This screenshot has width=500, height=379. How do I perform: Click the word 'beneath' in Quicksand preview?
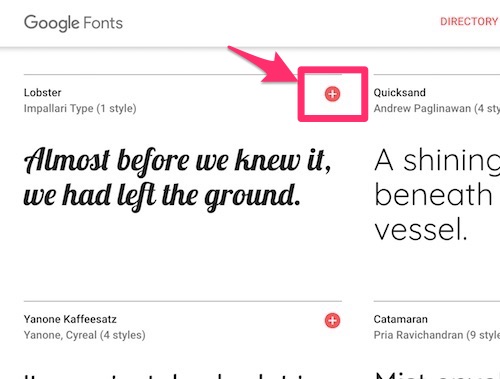point(433,194)
